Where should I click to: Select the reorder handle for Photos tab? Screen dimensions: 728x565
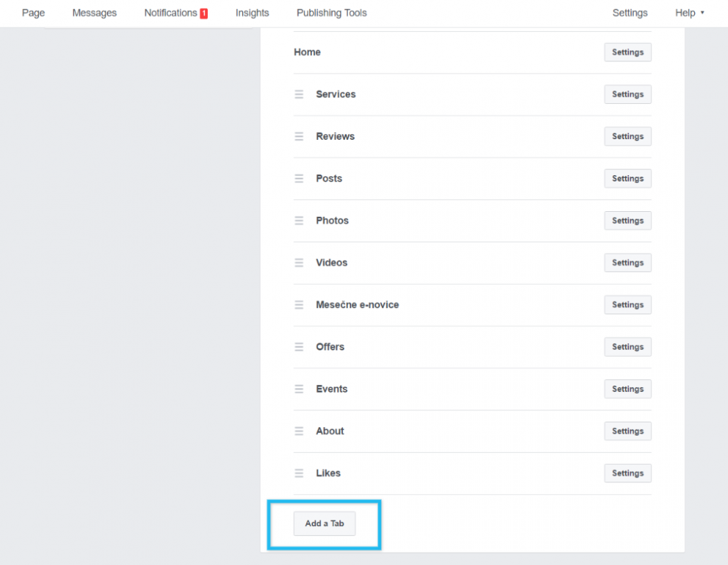point(299,220)
